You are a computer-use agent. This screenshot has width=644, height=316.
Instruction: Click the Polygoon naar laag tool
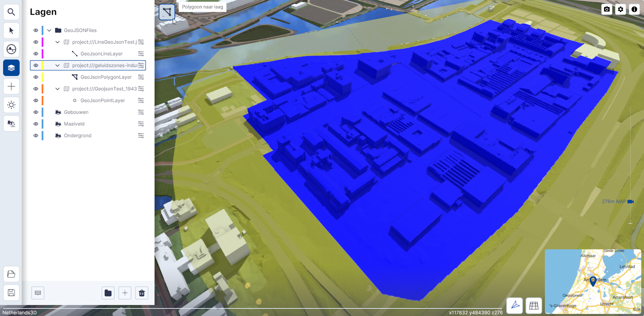click(167, 12)
